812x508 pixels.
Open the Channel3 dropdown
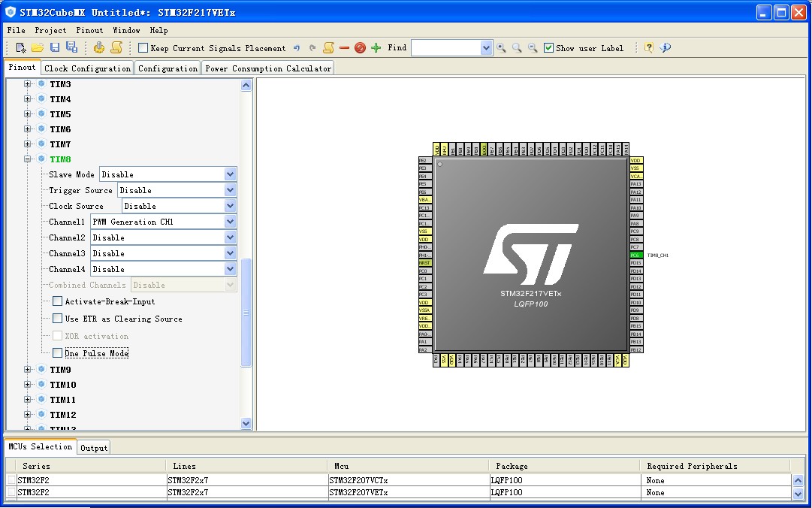coord(231,253)
